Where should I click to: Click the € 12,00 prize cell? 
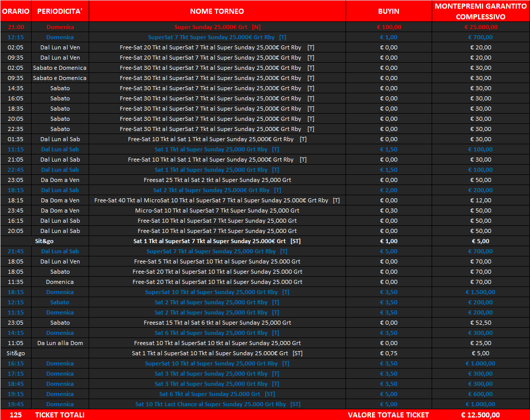[481, 200]
